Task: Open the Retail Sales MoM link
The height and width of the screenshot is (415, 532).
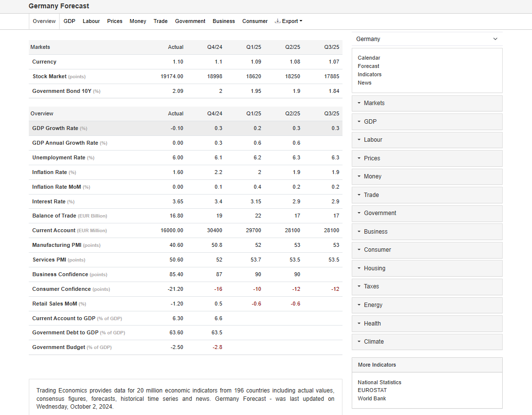Action: pyautogui.click(x=55, y=304)
